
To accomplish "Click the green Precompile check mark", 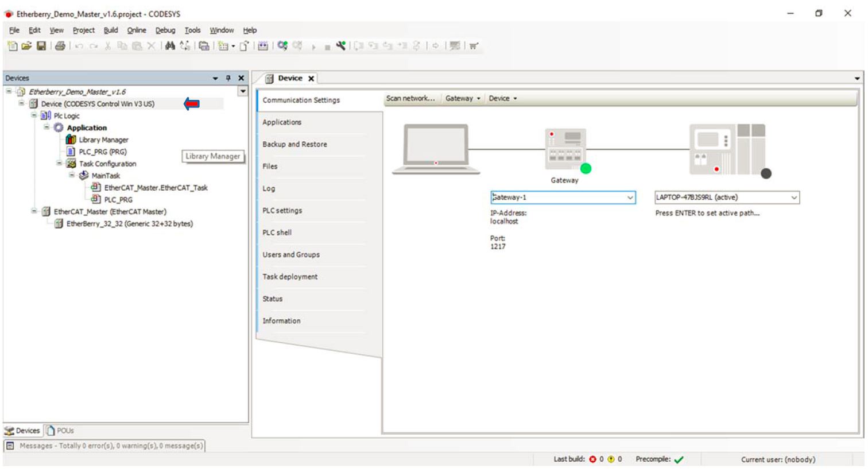I will (679, 459).
